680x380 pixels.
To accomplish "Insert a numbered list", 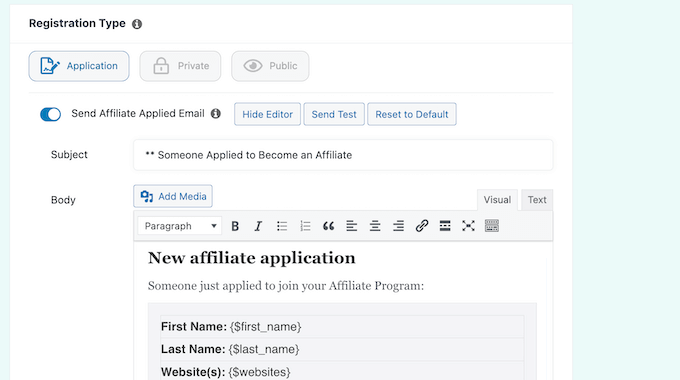I will pyautogui.click(x=305, y=226).
